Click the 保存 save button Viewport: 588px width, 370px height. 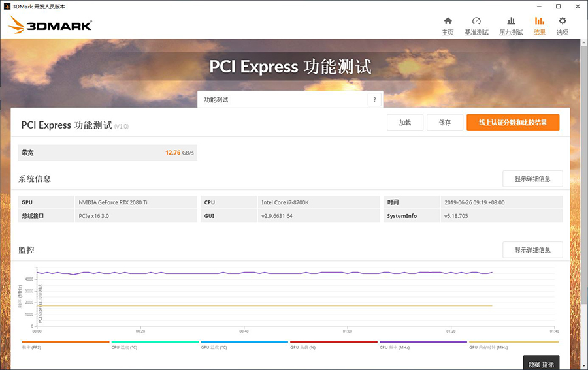coord(445,123)
